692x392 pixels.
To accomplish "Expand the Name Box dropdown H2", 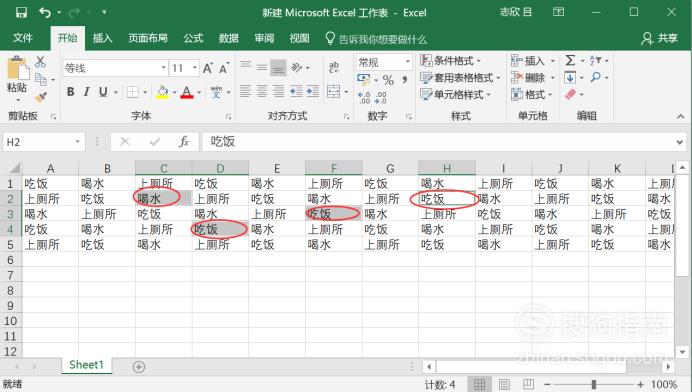I will click(77, 142).
